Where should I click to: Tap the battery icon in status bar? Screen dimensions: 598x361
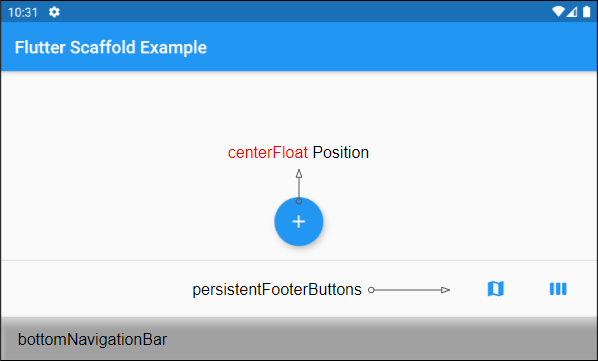(586, 12)
